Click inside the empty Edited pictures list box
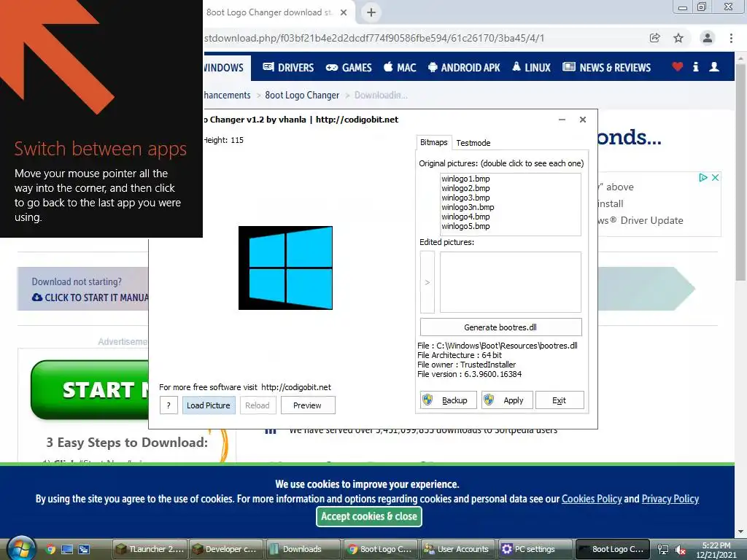 [x=510, y=282]
